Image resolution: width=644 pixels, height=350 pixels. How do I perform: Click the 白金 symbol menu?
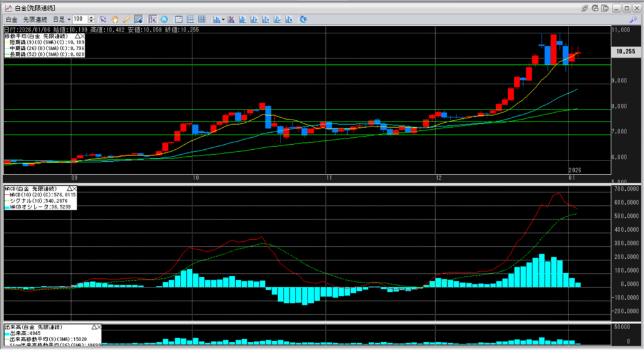[x=12, y=20]
